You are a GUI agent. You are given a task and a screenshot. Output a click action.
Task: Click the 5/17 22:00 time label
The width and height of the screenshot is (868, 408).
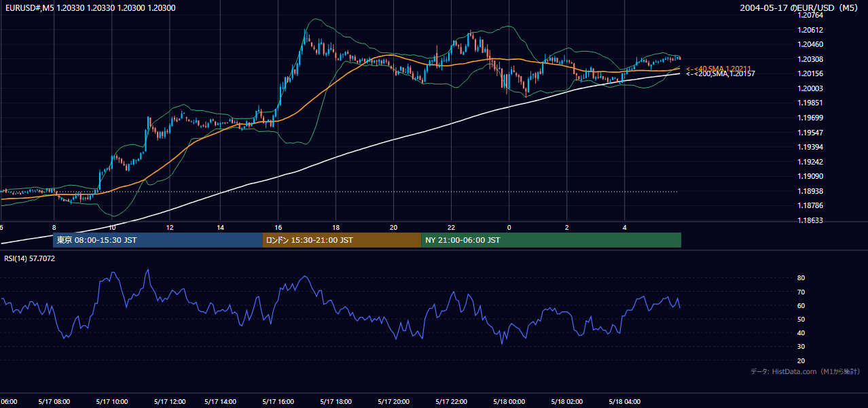point(451,402)
